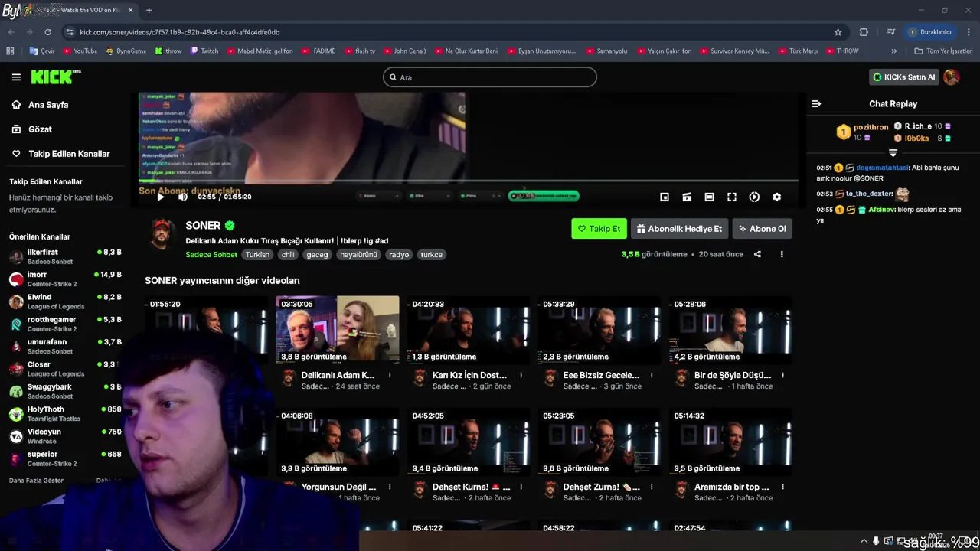The image size is (980, 551).
Task: Share the video via share icon
Action: tap(757, 254)
